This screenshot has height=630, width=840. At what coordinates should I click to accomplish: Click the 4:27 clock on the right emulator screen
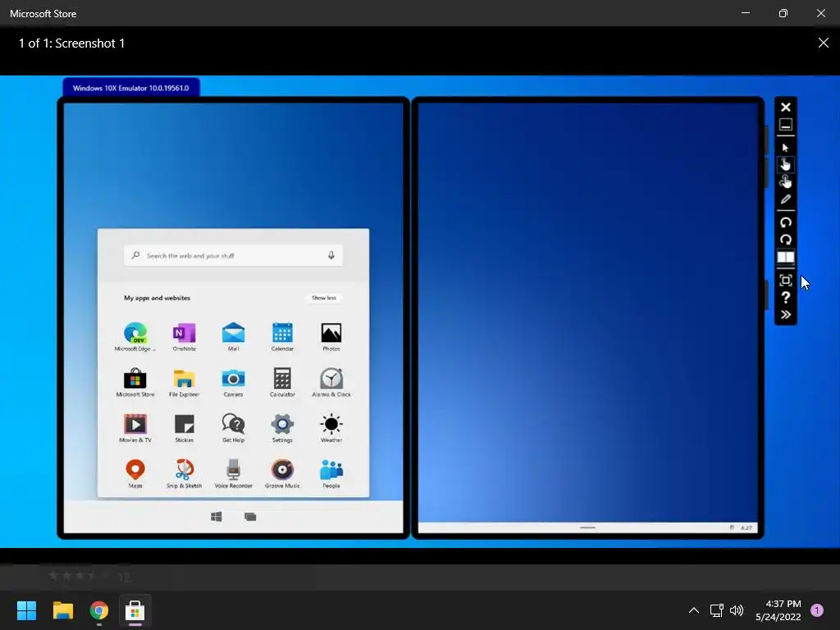click(x=746, y=527)
